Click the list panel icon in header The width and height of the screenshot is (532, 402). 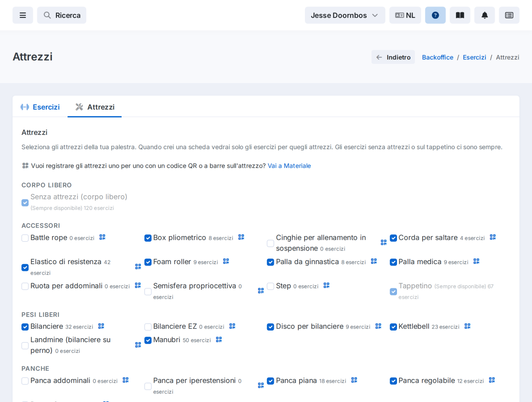click(509, 15)
